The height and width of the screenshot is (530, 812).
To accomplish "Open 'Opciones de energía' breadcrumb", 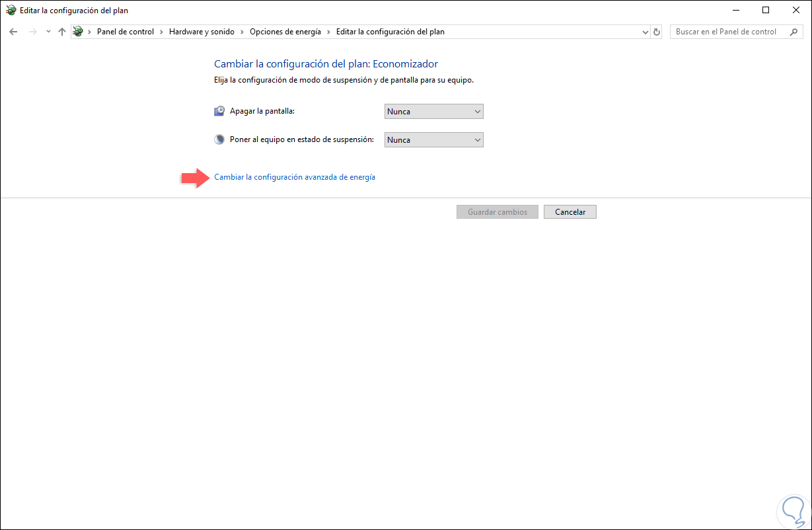I will [x=285, y=32].
